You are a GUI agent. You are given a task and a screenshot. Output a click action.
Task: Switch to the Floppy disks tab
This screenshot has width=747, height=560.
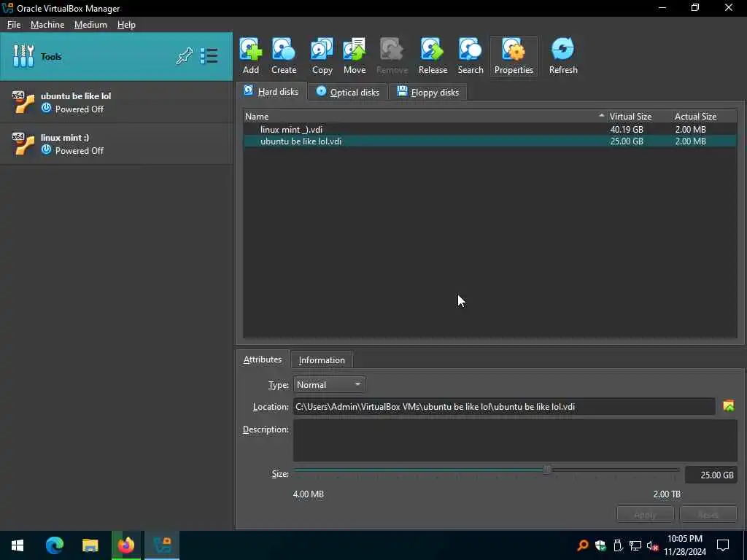click(427, 92)
